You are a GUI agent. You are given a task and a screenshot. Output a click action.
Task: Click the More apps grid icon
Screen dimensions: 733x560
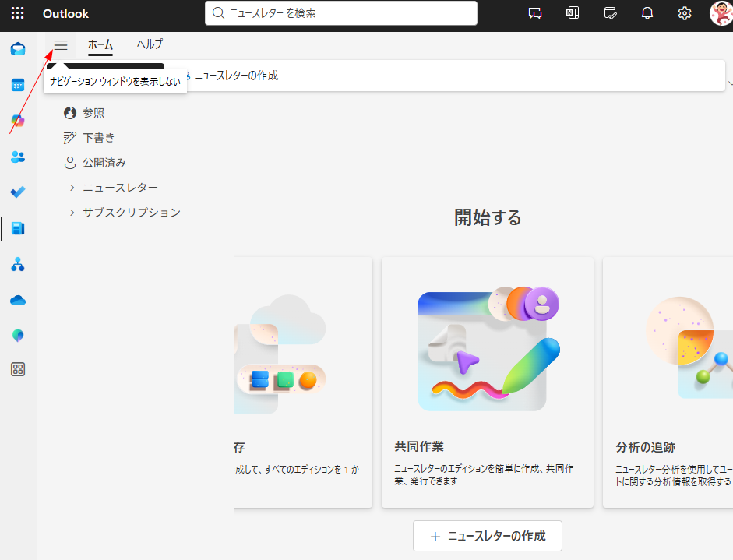(18, 369)
